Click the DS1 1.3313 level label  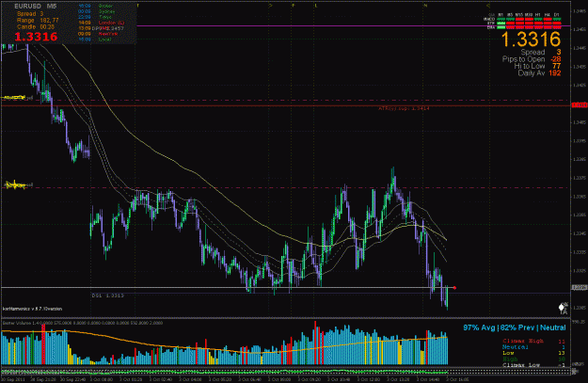107,295
